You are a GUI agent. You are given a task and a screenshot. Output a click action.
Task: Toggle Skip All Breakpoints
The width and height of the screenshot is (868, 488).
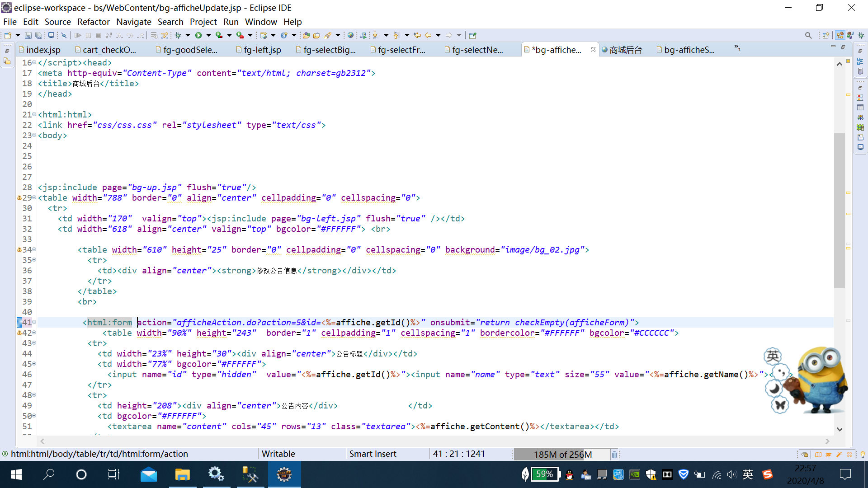[64, 35]
